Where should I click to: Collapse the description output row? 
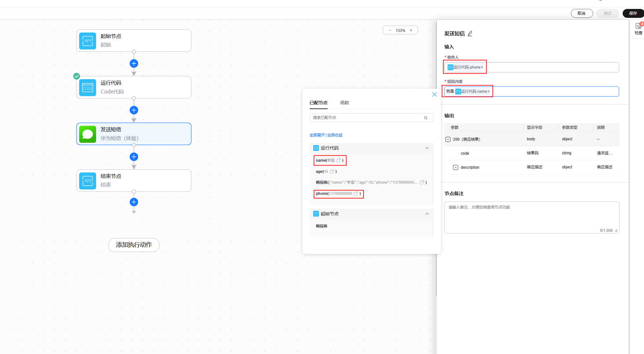tap(456, 167)
